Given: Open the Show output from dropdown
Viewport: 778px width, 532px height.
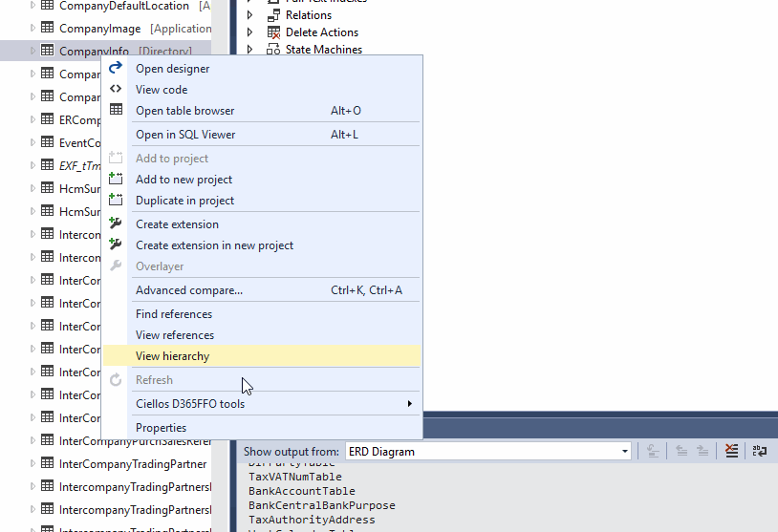Looking at the screenshot, I should 488,451.
